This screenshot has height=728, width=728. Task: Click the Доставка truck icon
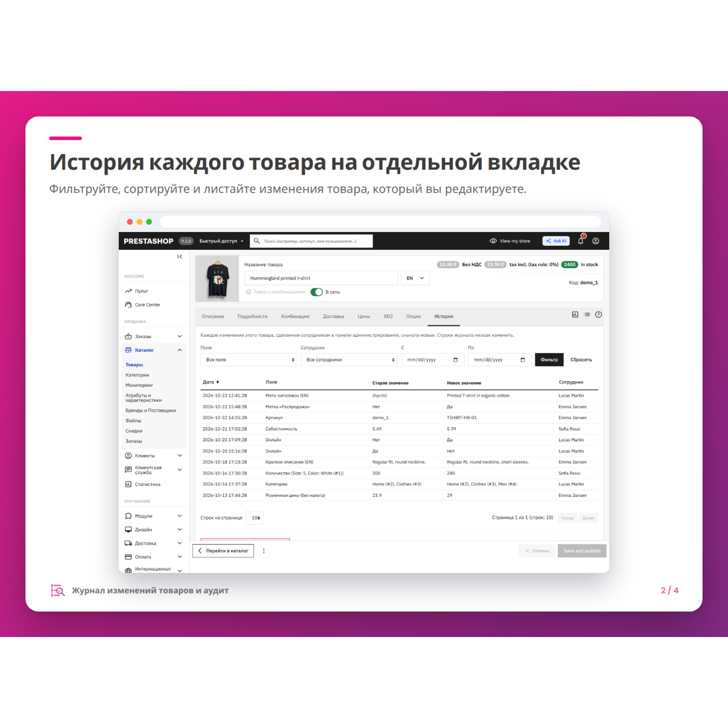pos(128,543)
